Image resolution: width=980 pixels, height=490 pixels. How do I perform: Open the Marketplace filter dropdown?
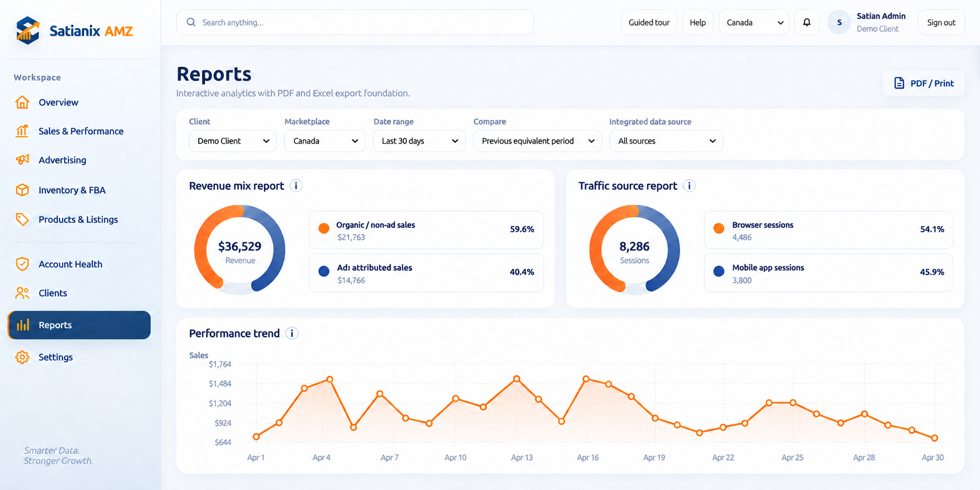click(x=325, y=141)
